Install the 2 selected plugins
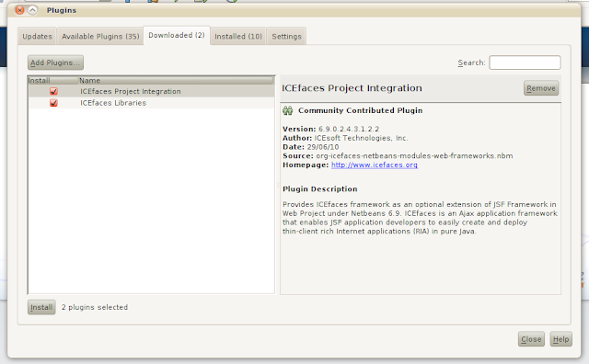 click(x=41, y=307)
